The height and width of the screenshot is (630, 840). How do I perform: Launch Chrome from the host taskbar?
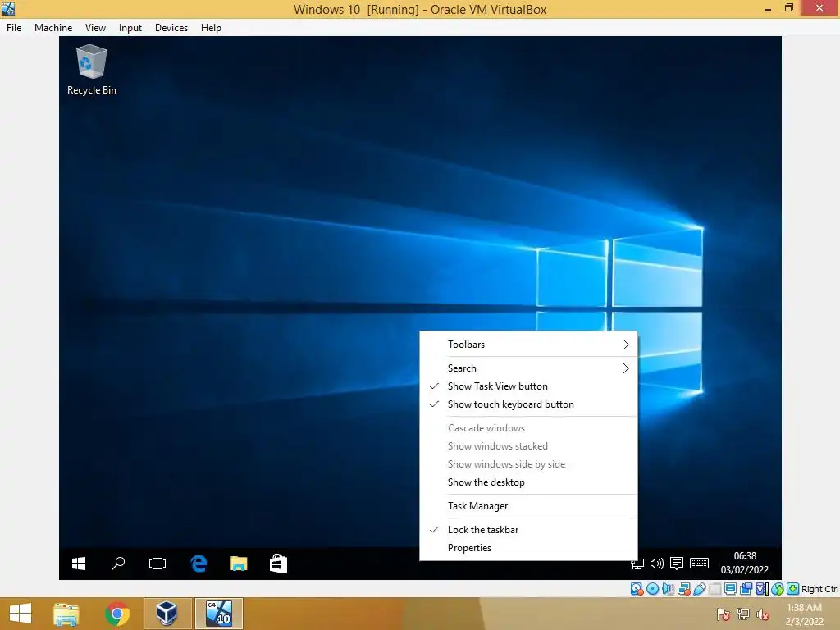[x=116, y=614]
